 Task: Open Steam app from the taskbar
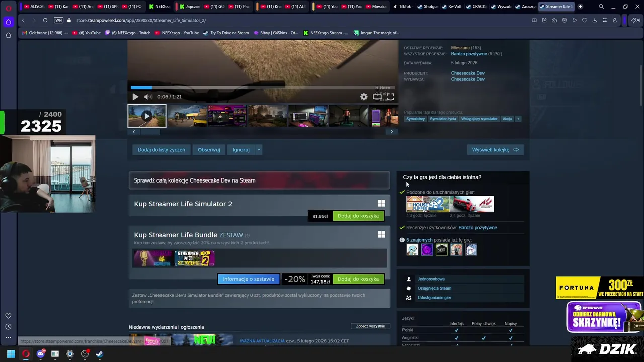click(99, 354)
